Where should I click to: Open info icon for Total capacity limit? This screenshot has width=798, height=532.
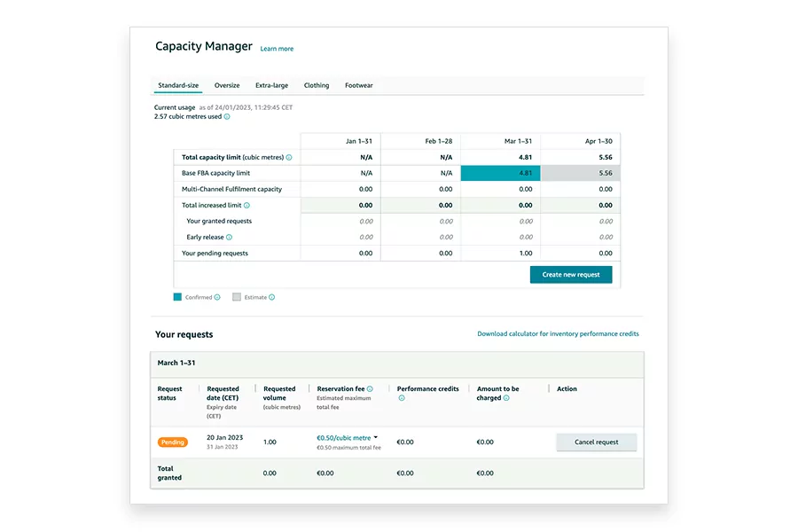pyautogui.click(x=289, y=158)
